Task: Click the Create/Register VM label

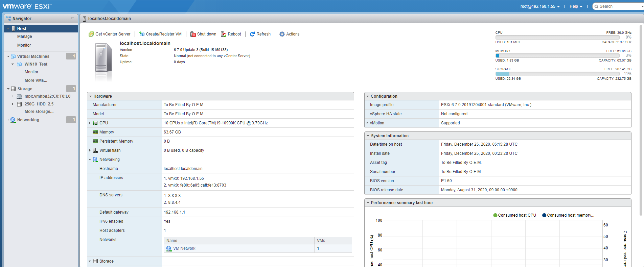Action: pos(164,34)
